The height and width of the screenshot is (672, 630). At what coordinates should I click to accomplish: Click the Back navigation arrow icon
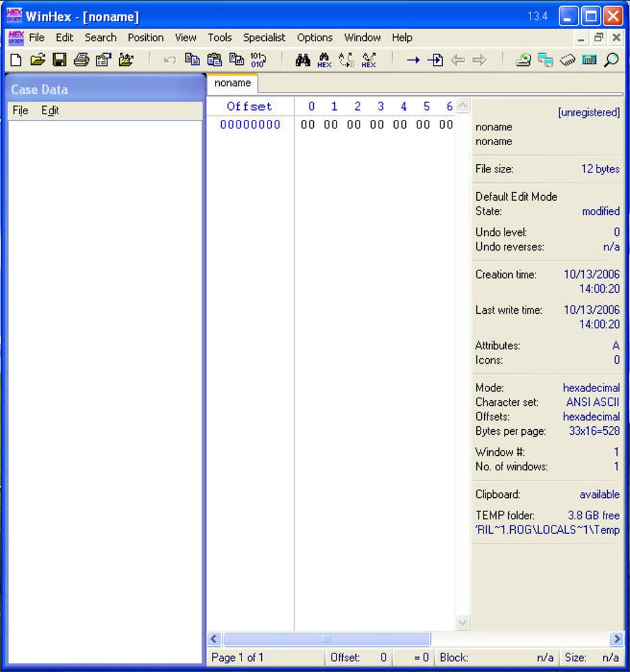click(x=458, y=60)
